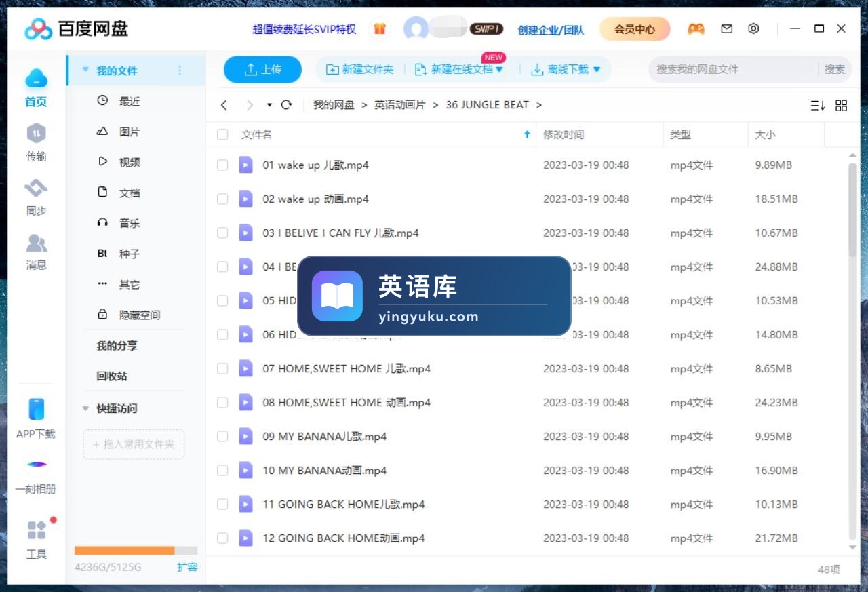
Task: Open the APP下载 entry
Action: pyautogui.click(x=36, y=418)
